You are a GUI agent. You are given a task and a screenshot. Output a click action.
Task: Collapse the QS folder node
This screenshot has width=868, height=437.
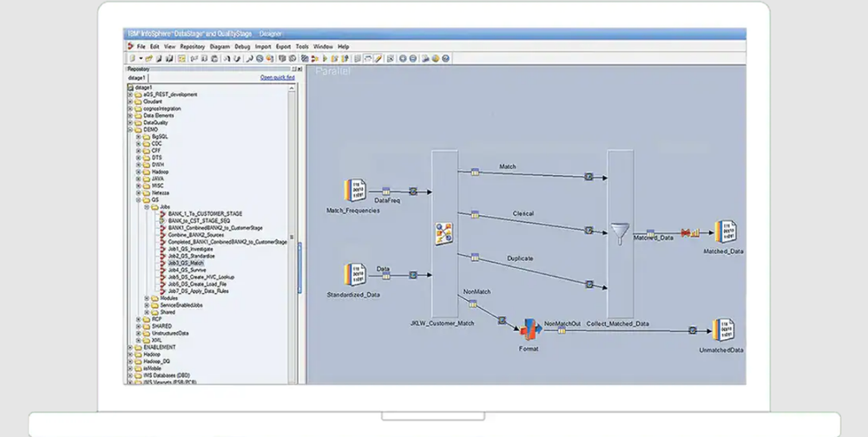pos(138,200)
